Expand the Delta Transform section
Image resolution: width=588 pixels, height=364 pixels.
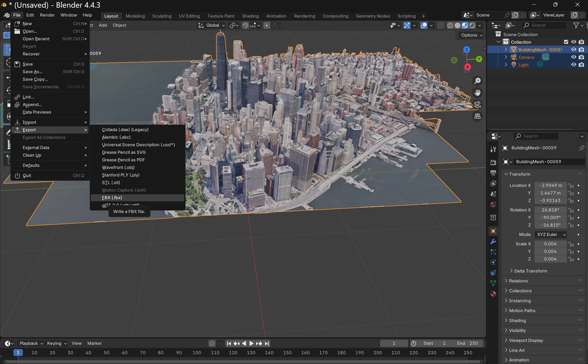pos(530,271)
